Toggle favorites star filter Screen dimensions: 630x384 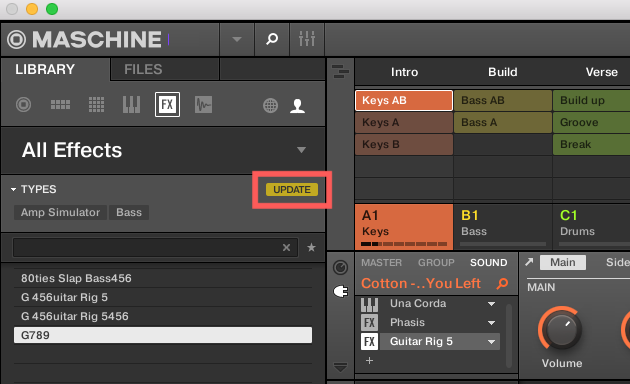click(311, 247)
